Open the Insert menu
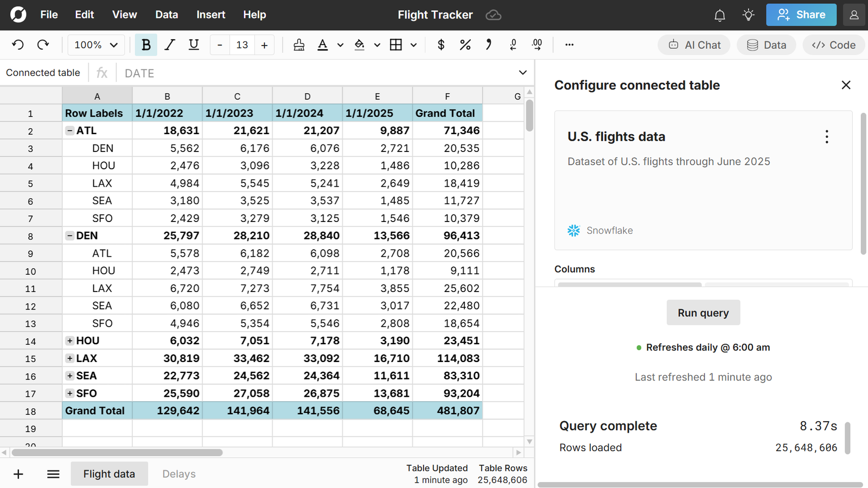 point(210,15)
